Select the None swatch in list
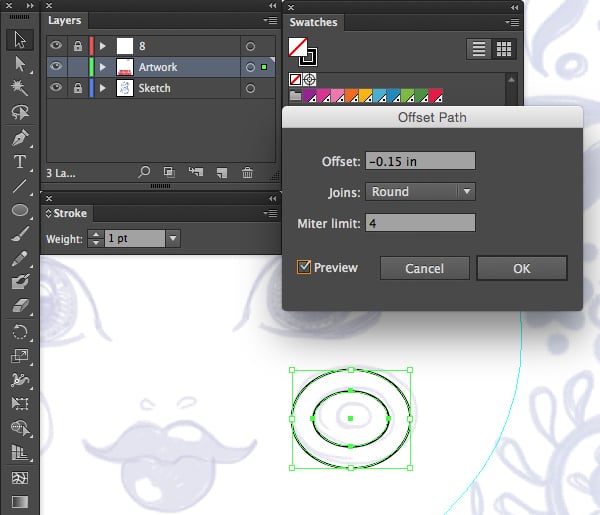 point(295,80)
